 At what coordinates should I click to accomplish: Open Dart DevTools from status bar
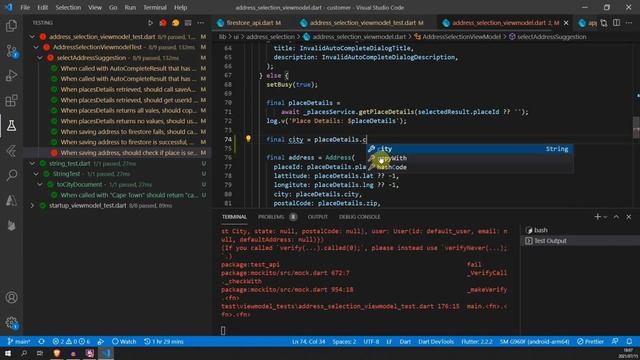coord(436,342)
